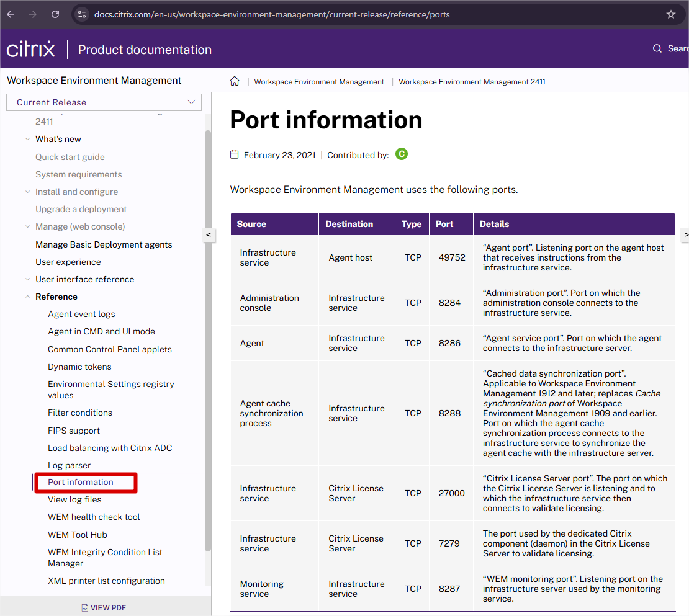The width and height of the screenshot is (689, 616).
Task: Go to docs home via house icon
Action: coord(235,81)
